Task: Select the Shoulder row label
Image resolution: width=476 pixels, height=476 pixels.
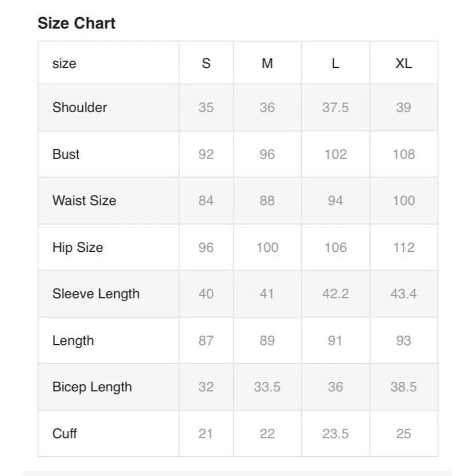Action: [79, 107]
